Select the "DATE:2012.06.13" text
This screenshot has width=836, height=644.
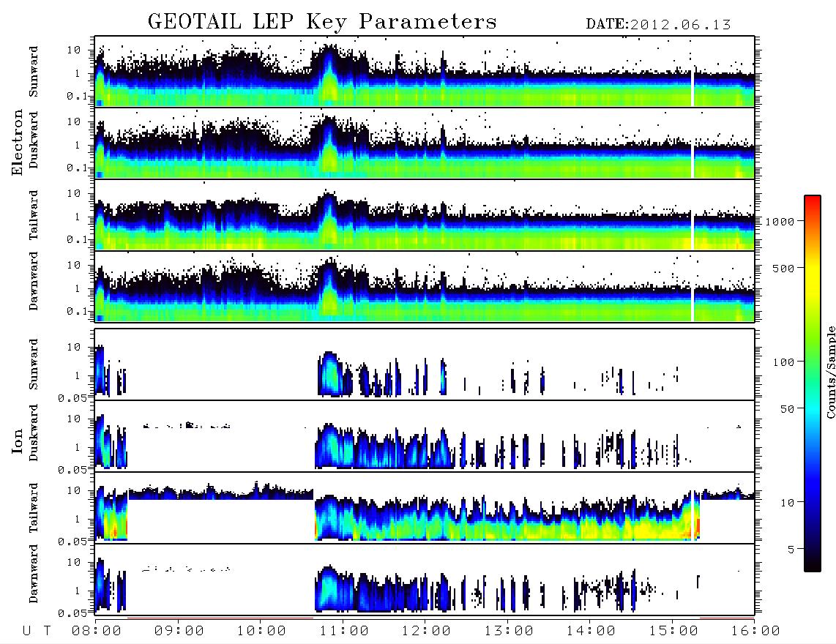[x=658, y=25]
